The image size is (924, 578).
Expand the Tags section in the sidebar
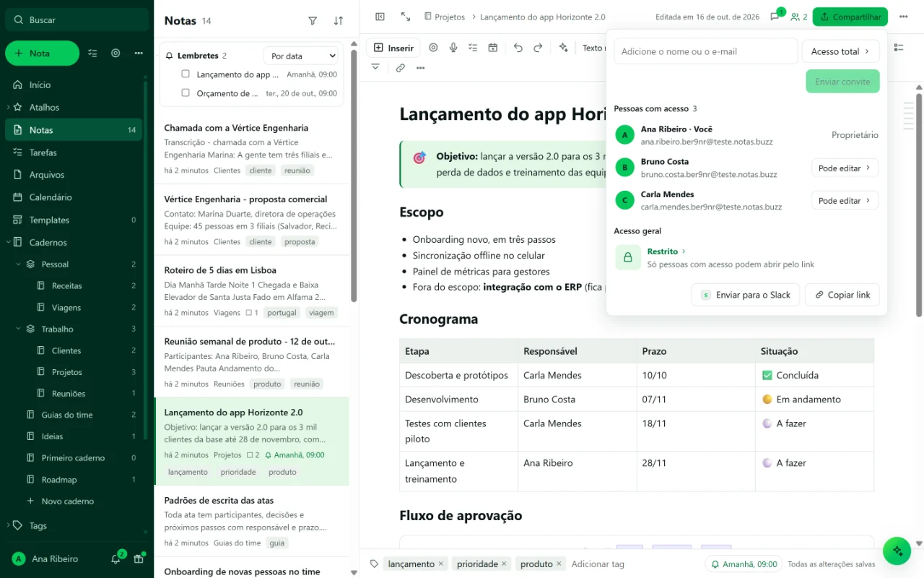(x=8, y=526)
